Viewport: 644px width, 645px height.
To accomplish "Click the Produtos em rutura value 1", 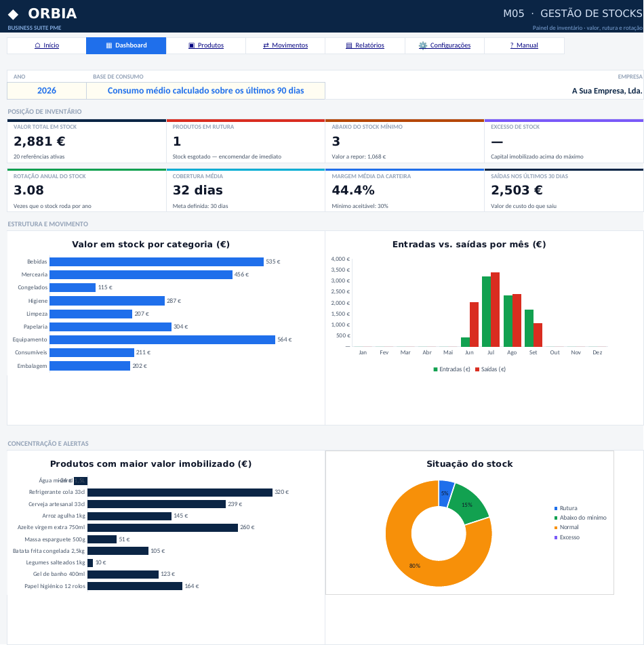I will click(177, 141).
